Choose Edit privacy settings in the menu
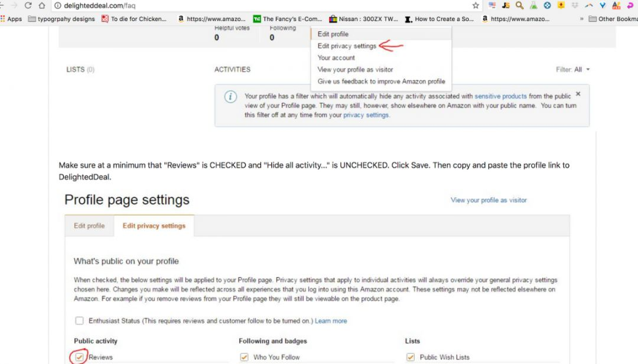638x364 pixels. pyautogui.click(x=347, y=46)
